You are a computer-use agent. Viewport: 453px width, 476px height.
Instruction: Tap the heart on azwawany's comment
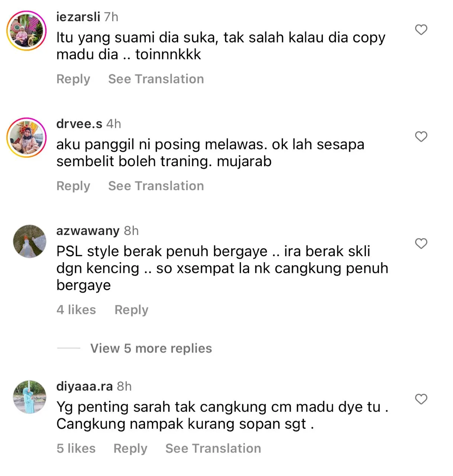pyautogui.click(x=421, y=244)
